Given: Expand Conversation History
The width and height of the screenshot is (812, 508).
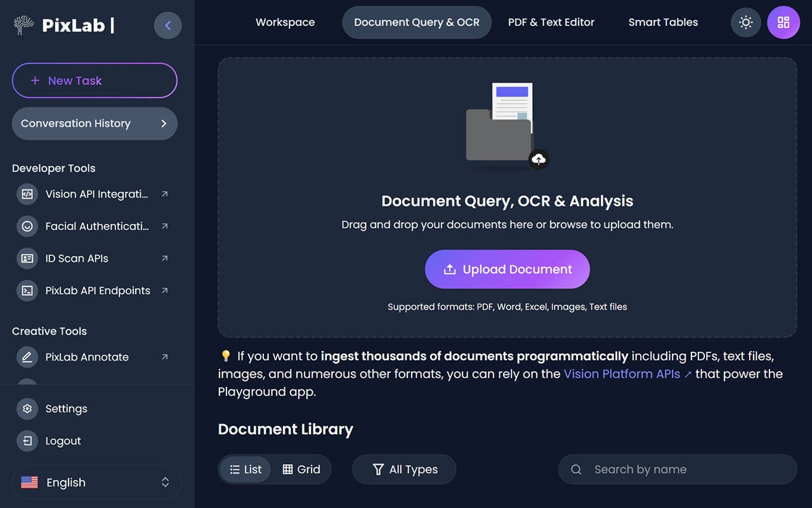Looking at the screenshot, I should (x=95, y=123).
